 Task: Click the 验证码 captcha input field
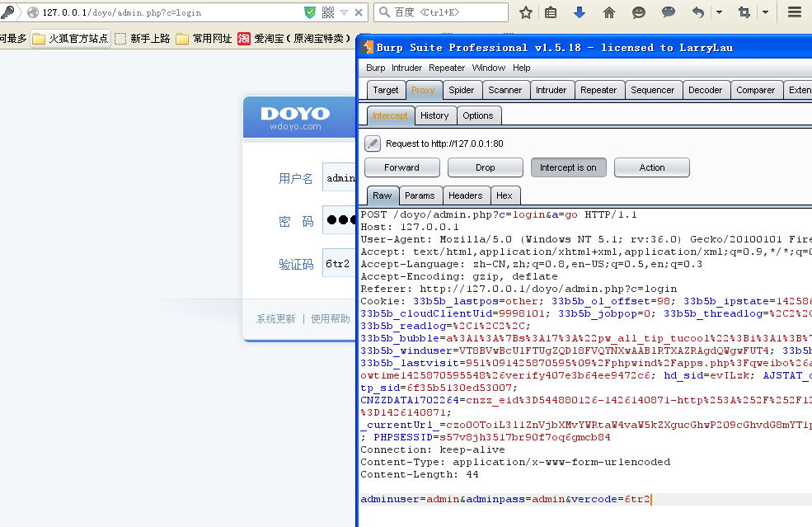pos(339,263)
